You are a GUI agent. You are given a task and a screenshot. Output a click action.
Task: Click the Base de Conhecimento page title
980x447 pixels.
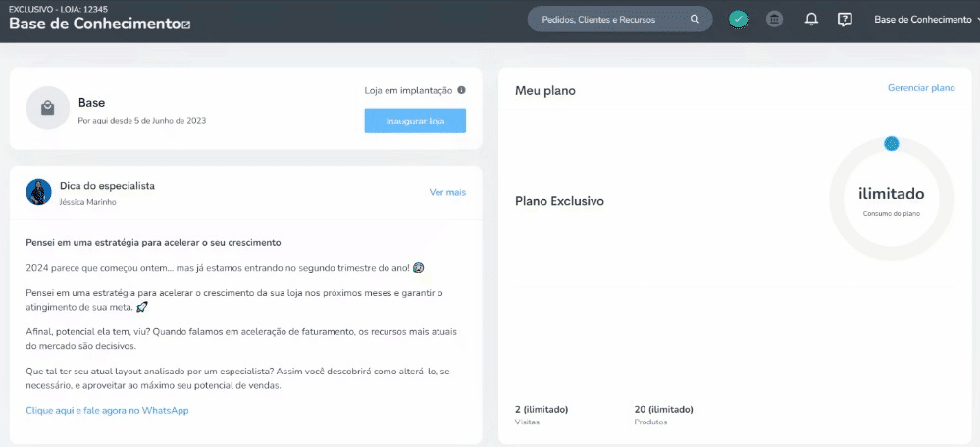[x=94, y=24]
